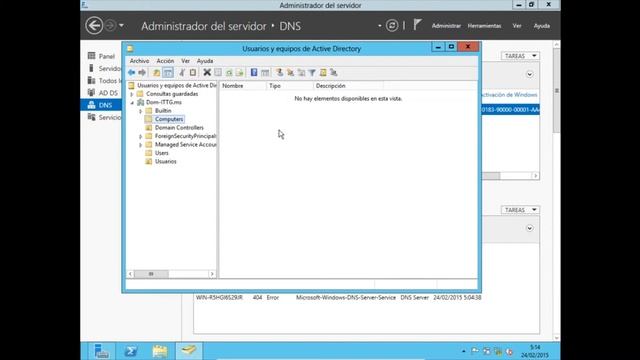This screenshot has width=640, height=360.
Task: Open Server Manager's Ayuda menu
Action: click(542, 26)
